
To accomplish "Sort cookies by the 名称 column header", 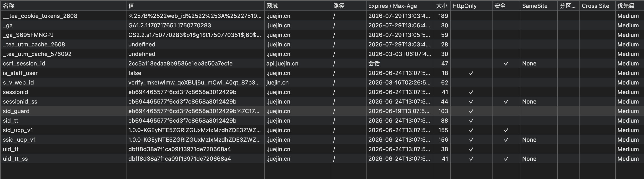I will [x=63, y=6].
